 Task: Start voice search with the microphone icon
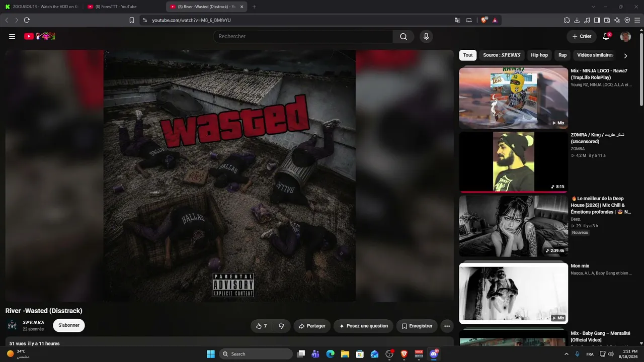click(x=426, y=36)
